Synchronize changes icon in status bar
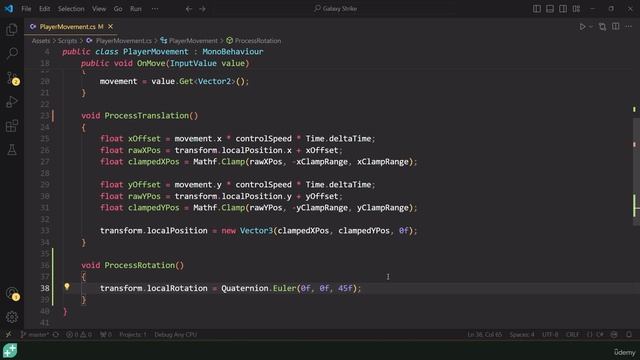640x360 pixels. point(56,335)
